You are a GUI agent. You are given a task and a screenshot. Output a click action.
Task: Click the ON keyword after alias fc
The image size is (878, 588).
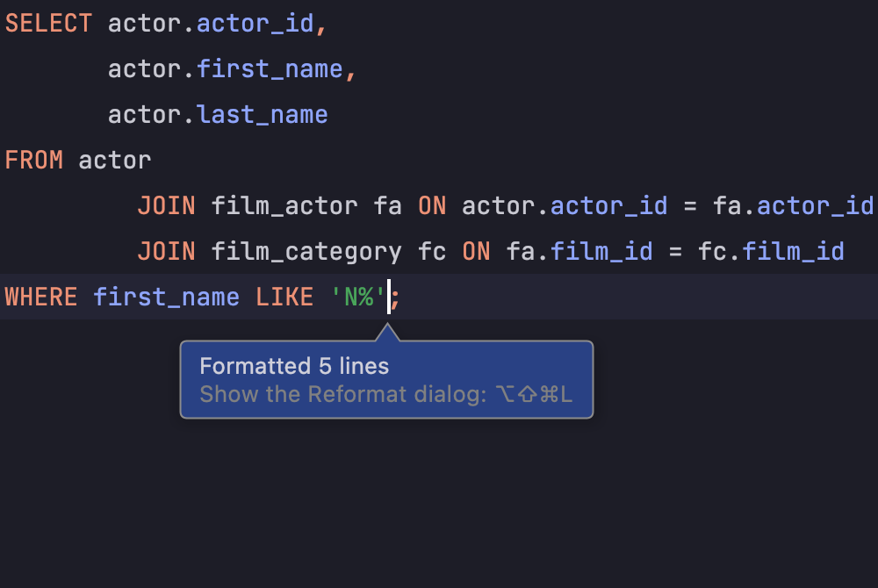[x=476, y=252]
